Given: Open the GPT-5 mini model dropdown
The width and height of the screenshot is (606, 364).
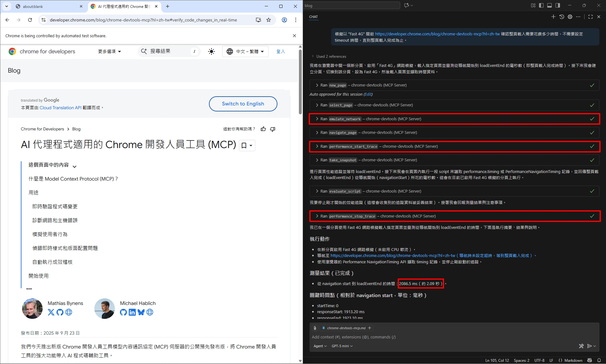Looking at the screenshot, I should tap(342, 346).
